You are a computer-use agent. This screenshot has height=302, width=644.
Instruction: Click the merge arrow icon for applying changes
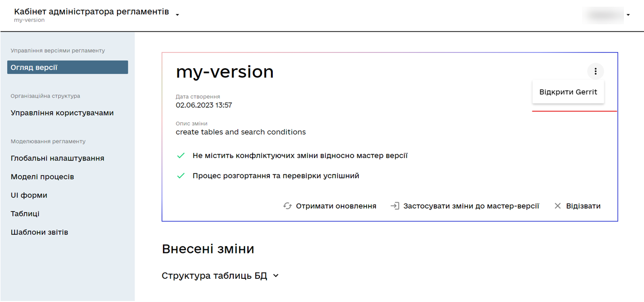pyautogui.click(x=395, y=206)
